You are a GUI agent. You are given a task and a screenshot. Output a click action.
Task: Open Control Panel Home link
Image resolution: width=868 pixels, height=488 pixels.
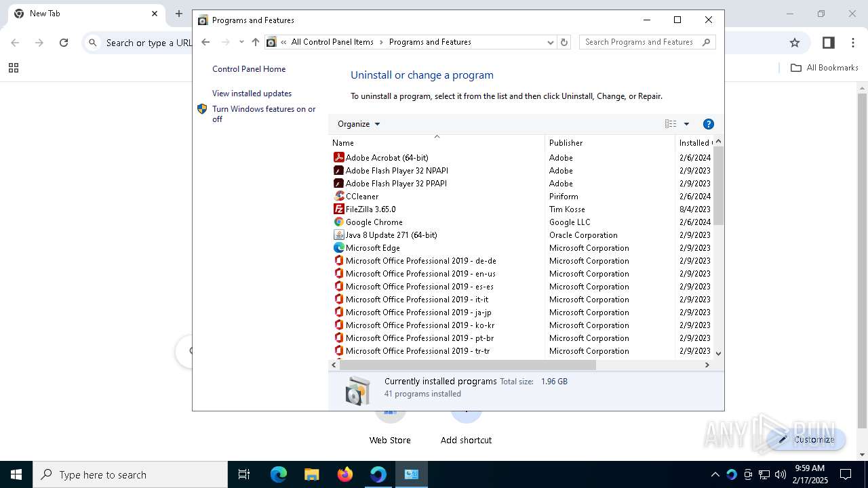(x=249, y=69)
